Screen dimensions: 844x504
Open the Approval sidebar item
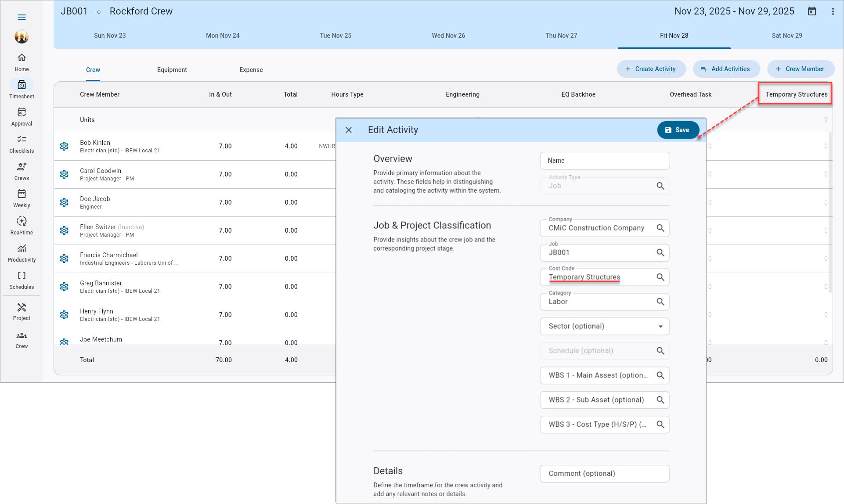[22, 117]
